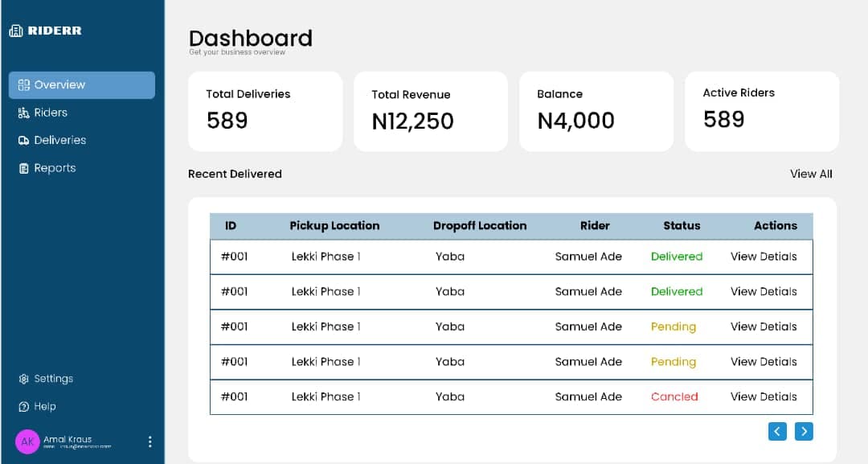Switch to the Deliveries section
This screenshot has width=868, height=464.
coord(60,140)
